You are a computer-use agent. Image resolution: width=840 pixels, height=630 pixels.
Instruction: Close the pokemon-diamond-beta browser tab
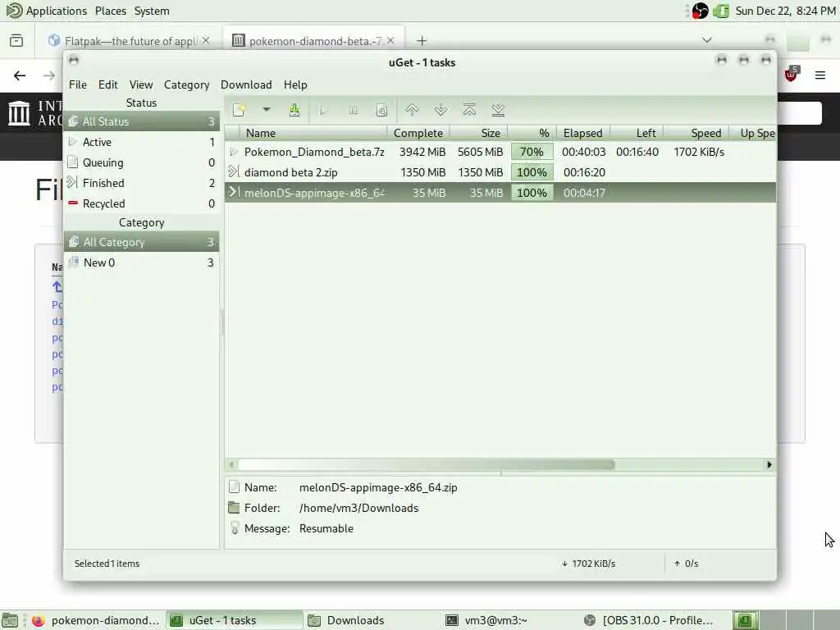(390, 40)
